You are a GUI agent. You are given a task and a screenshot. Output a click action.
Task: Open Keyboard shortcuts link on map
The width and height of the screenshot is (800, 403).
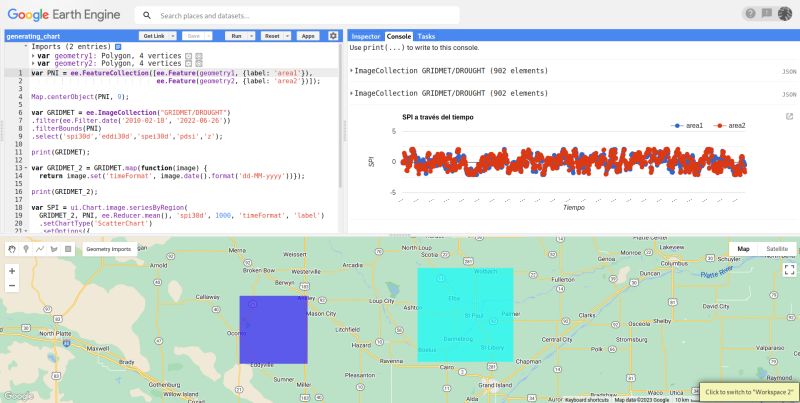587,400
